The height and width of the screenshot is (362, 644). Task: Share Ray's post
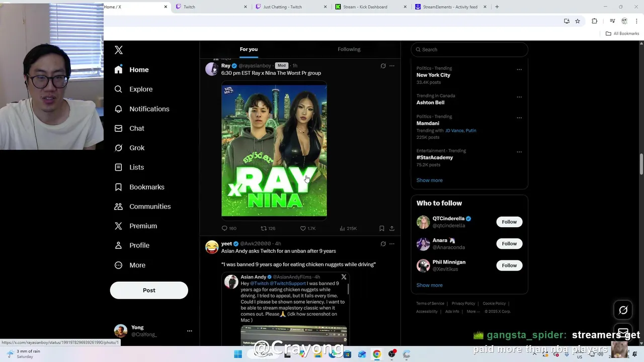point(392,228)
